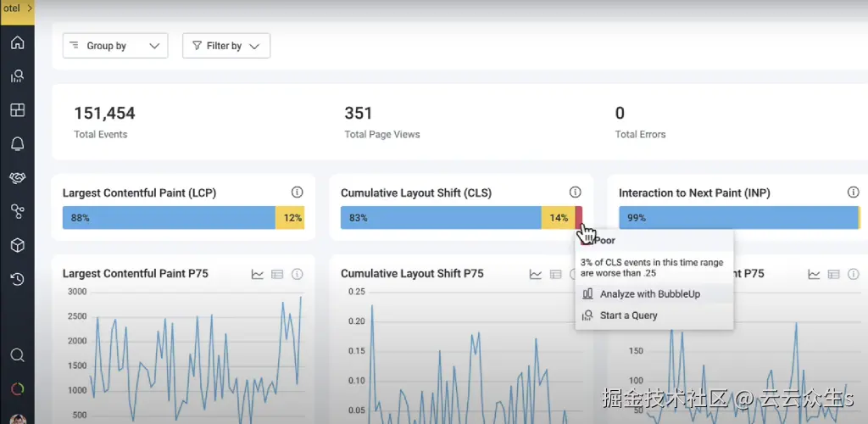Show info for Largest Contentful Paint (LCP)
Image resolution: width=868 pixels, height=424 pixels.
[x=298, y=192]
